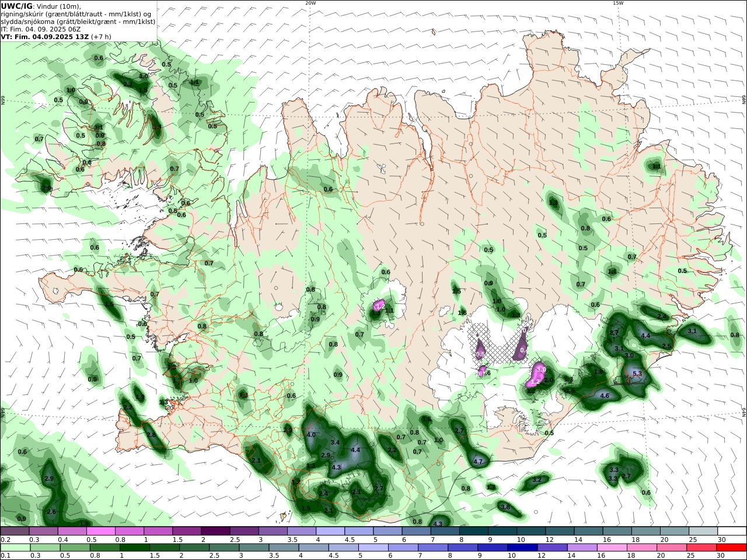
Task: Pick the palest mint green 0.1–0.3 rain swatch
Action: point(15,547)
